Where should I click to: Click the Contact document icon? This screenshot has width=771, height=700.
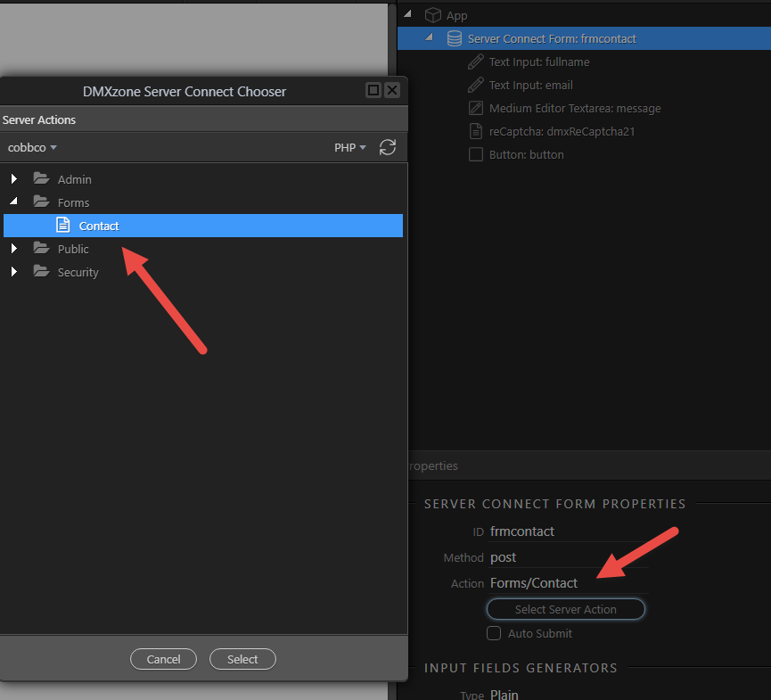tap(63, 225)
